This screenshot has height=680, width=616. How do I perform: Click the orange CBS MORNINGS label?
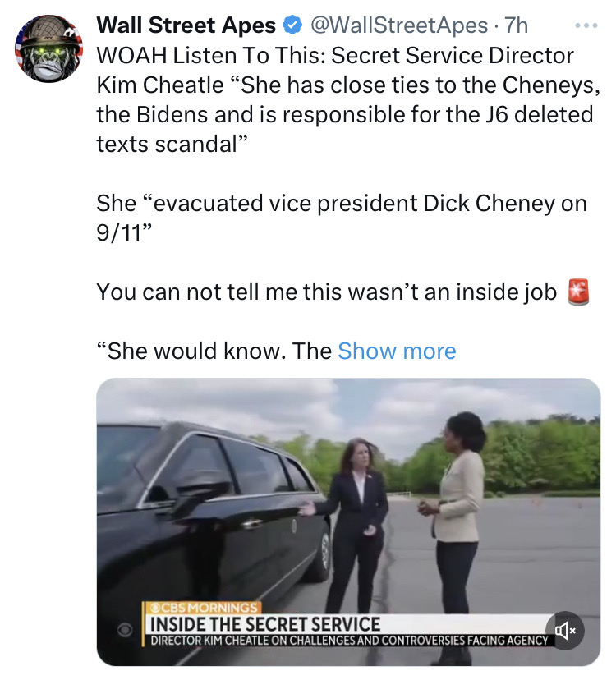click(204, 607)
